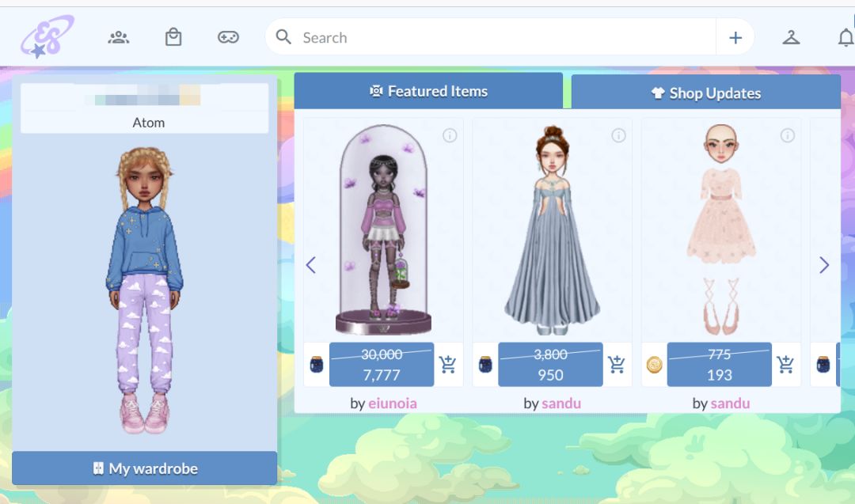Click the stardust jar icon by 950
Viewport: 855px width, 504px height.
485,364
